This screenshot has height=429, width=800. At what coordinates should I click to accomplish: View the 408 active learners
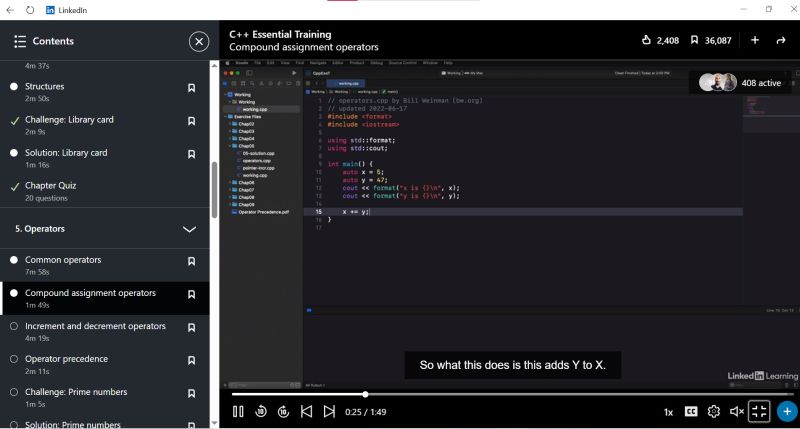[x=740, y=83]
